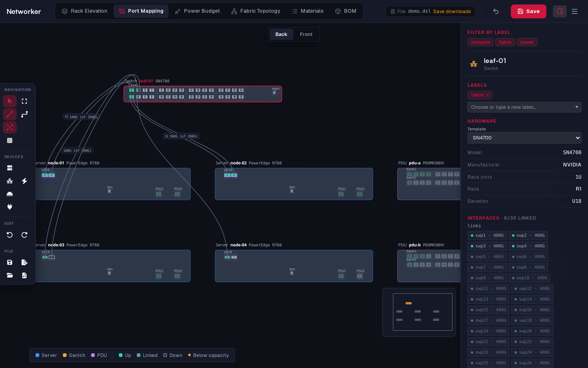Switch to Front view

306,34
